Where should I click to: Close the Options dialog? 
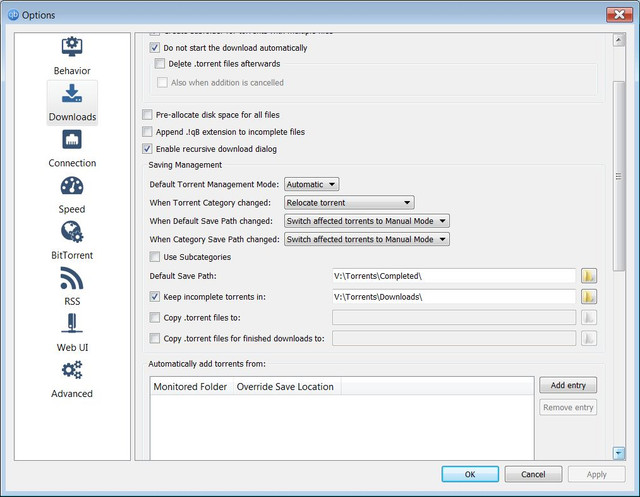619,15
